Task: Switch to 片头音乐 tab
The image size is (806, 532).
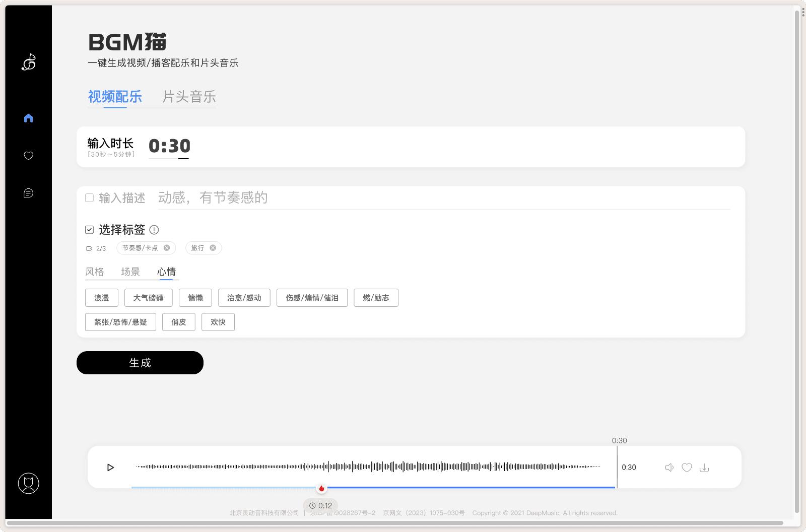Action: (x=189, y=97)
